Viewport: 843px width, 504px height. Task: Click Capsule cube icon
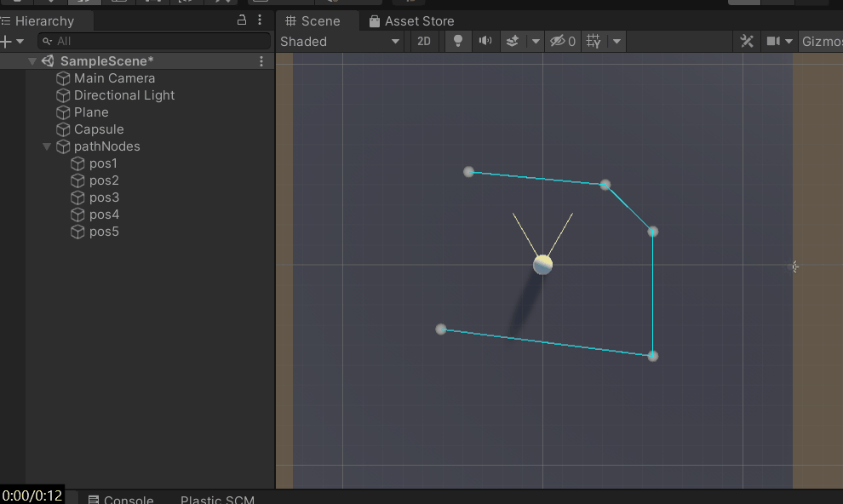(63, 129)
